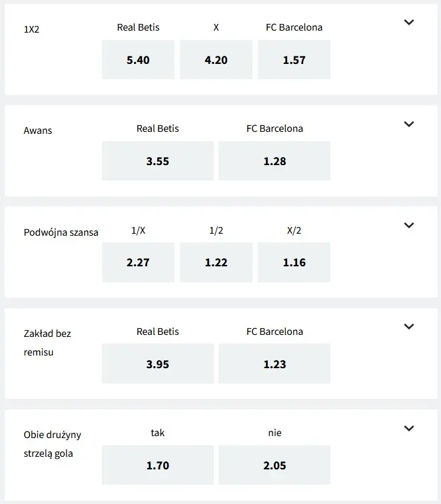Select Real Betis 5.40 odds in 1X2
This screenshot has height=504, width=441.
click(x=138, y=60)
